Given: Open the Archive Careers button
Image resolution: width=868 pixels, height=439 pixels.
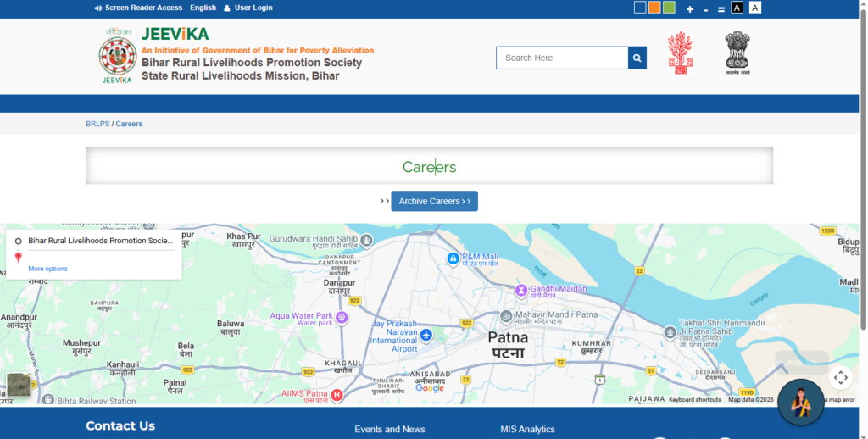Looking at the screenshot, I should (x=435, y=201).
